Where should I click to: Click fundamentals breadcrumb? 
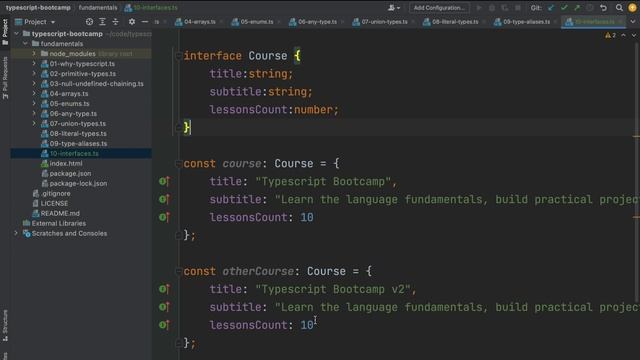(98, 8)
